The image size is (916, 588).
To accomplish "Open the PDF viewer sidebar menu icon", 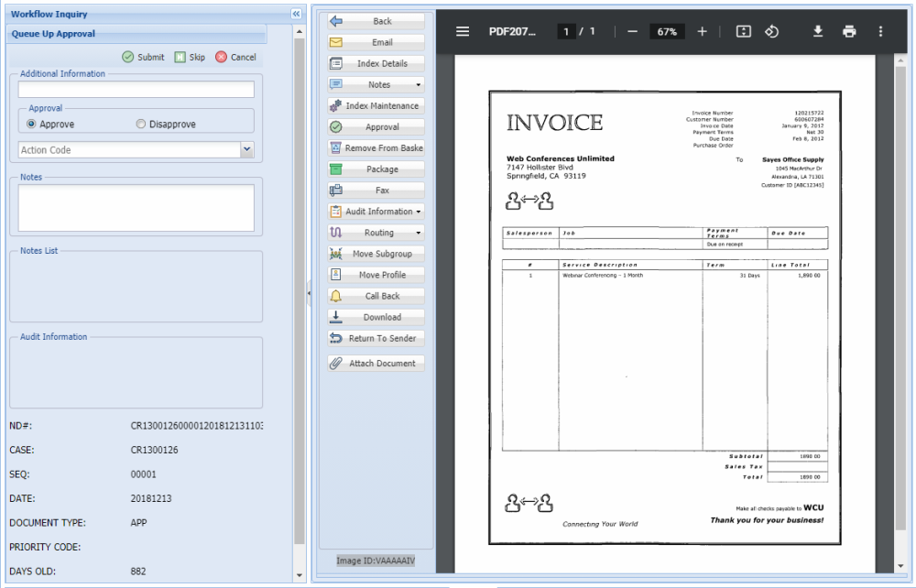I will tap(463, 31).
